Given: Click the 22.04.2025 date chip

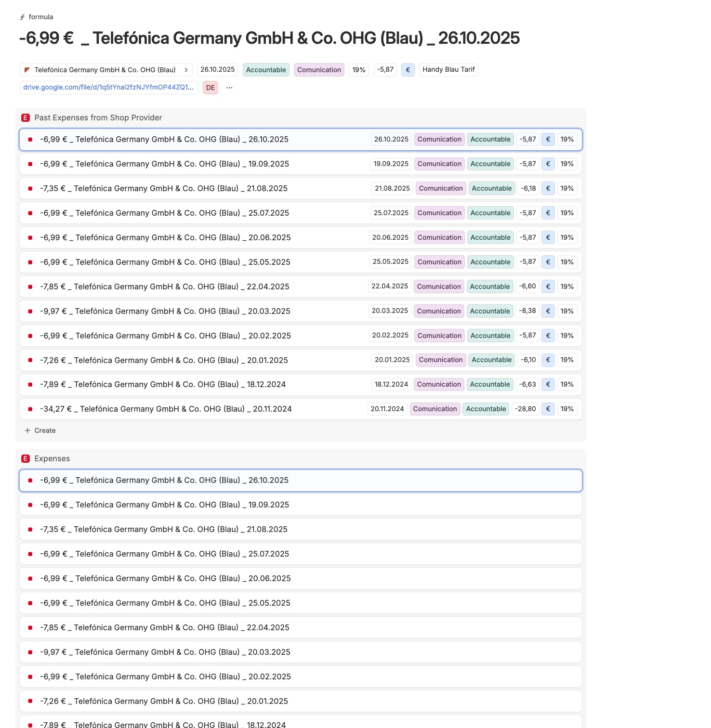Looking at the screenshot, I should coord(390,286).
